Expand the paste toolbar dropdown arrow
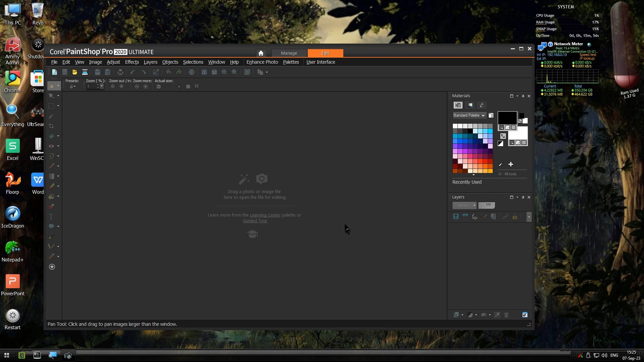 [267, 72]
